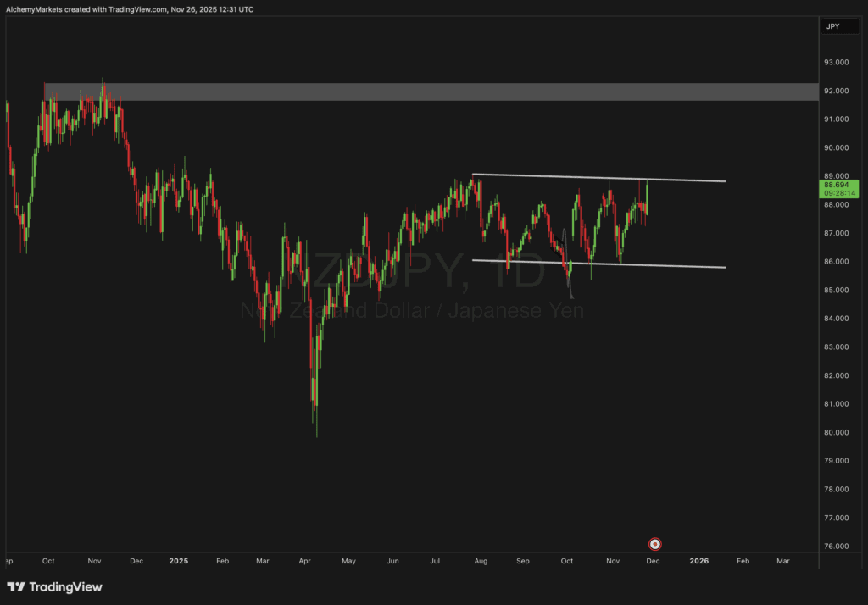Click the 93.000 price axis label
The height and width of the screenshot is (605, 868).
(837, 63)
